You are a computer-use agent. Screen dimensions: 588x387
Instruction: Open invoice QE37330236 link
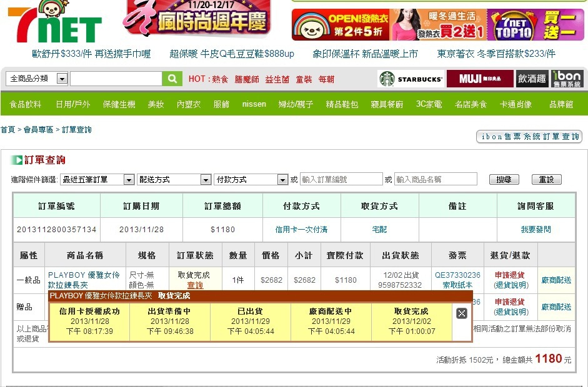457,275
